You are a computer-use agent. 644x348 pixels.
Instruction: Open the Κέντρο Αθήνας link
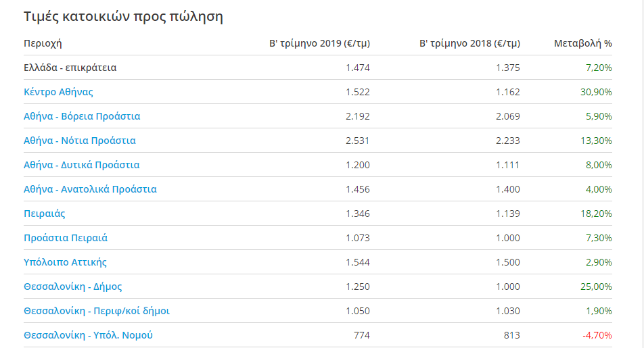(58, 92)
